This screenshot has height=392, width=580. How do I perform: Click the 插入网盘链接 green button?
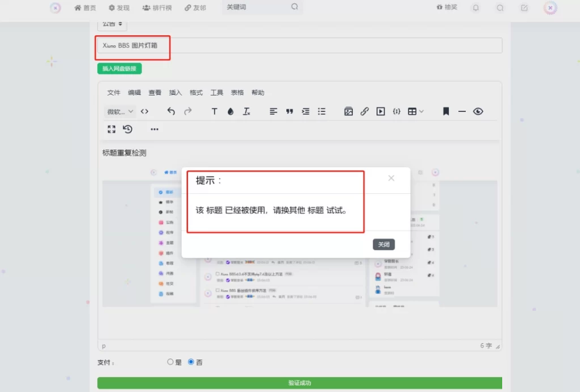coord(119,69)
